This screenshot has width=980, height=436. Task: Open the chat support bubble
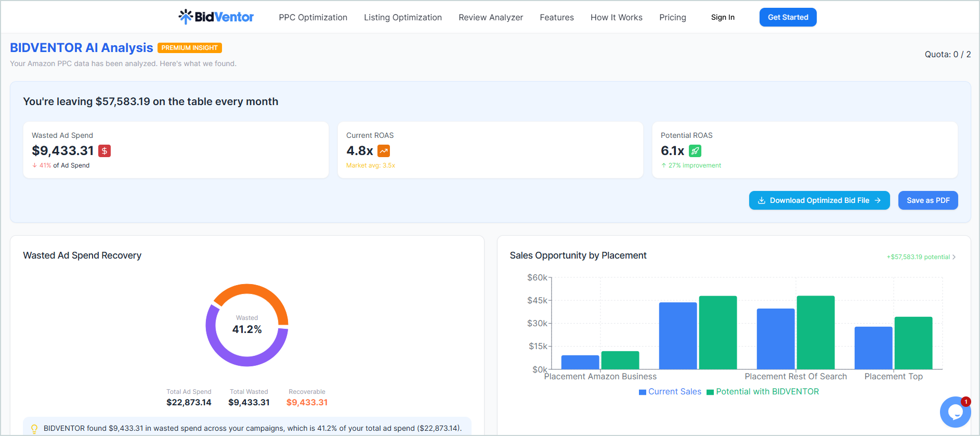tap(955, 412)
